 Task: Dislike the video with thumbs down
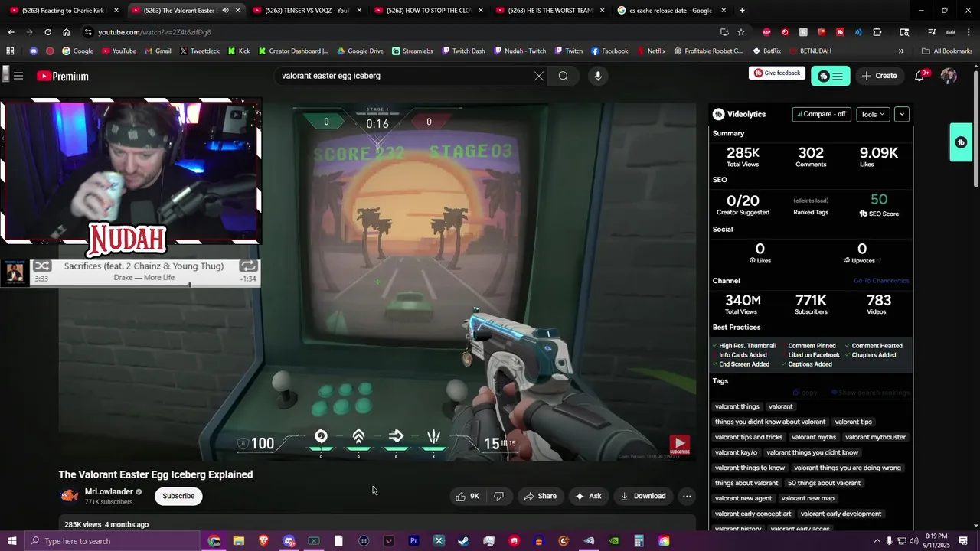click(499, 496)
